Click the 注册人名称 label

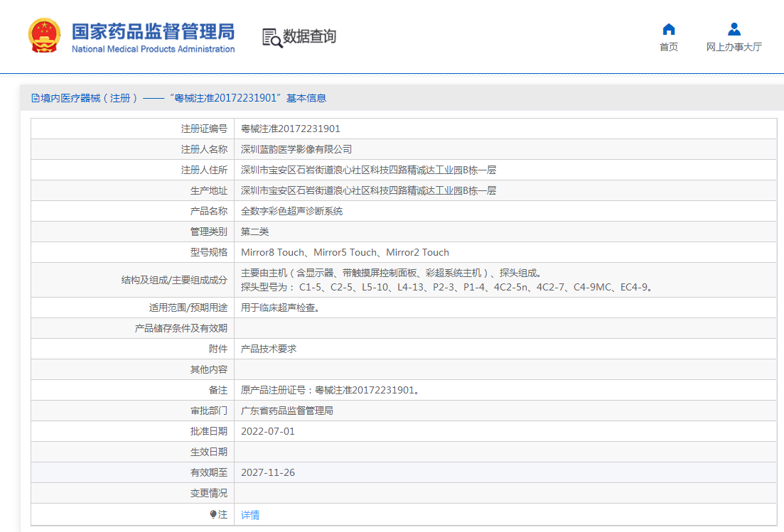204,149
